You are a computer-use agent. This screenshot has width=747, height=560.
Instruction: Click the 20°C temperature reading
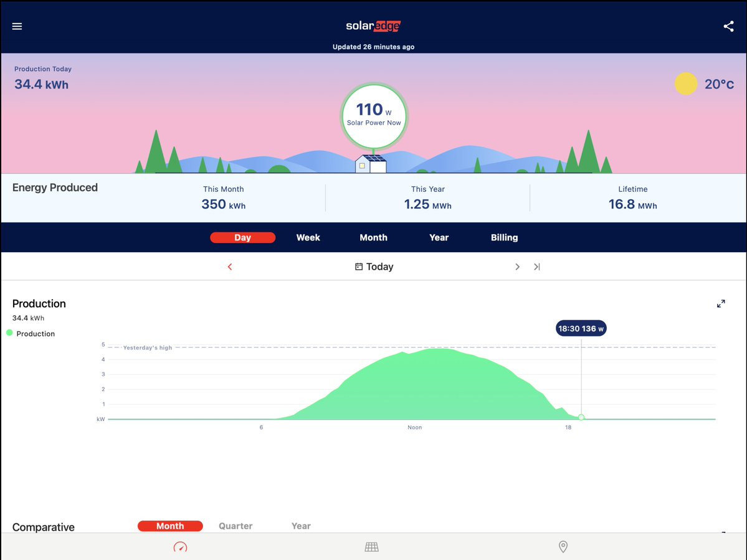pos(719,84)
